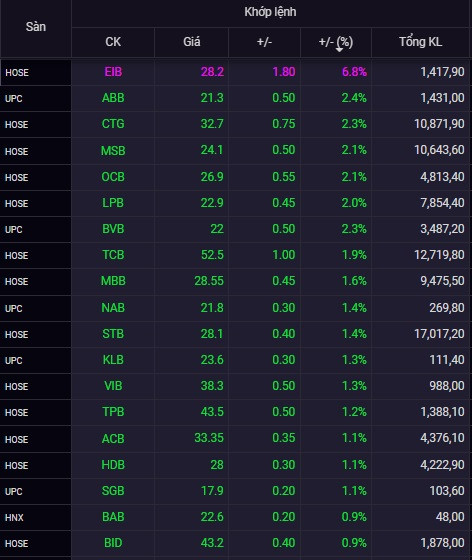Open the ABB stock ticker
This screenshot has height=560, width=472.
pos(113,98)
